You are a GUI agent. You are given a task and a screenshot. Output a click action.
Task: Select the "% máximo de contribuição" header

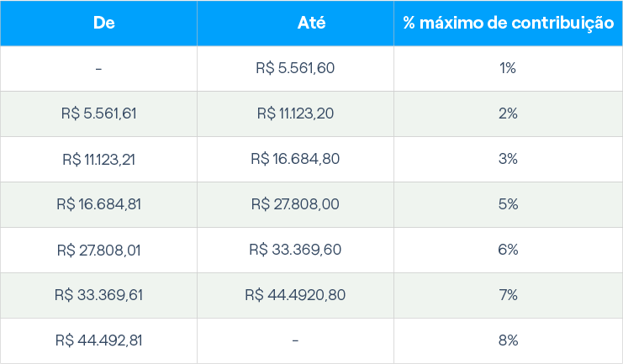pyautogui.click(x=508, y=23)
